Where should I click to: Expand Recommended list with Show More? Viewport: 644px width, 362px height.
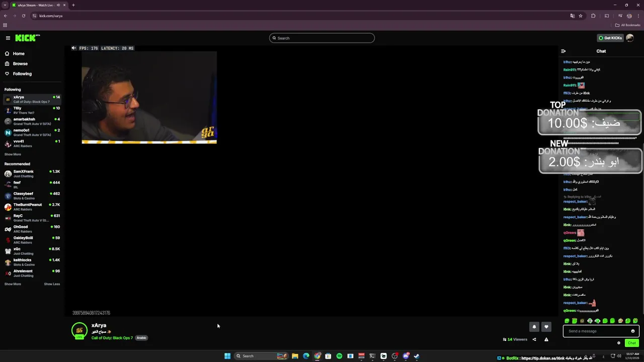coord(13,284)
